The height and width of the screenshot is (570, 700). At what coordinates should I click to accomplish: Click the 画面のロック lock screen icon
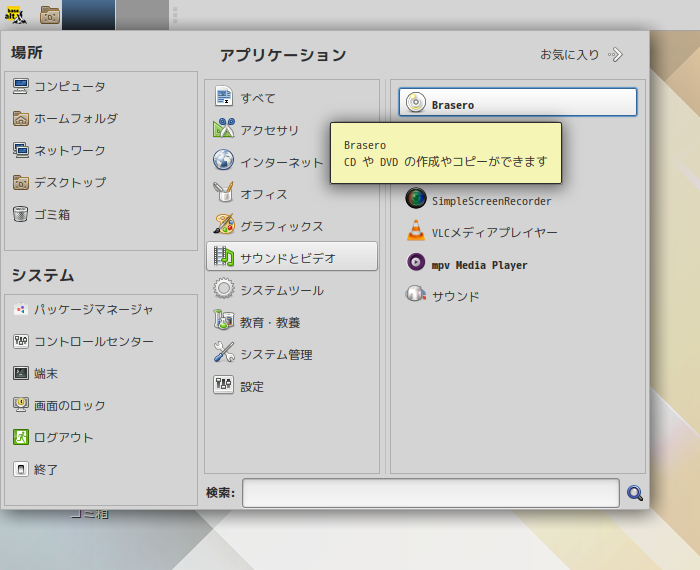click(21, 405)
